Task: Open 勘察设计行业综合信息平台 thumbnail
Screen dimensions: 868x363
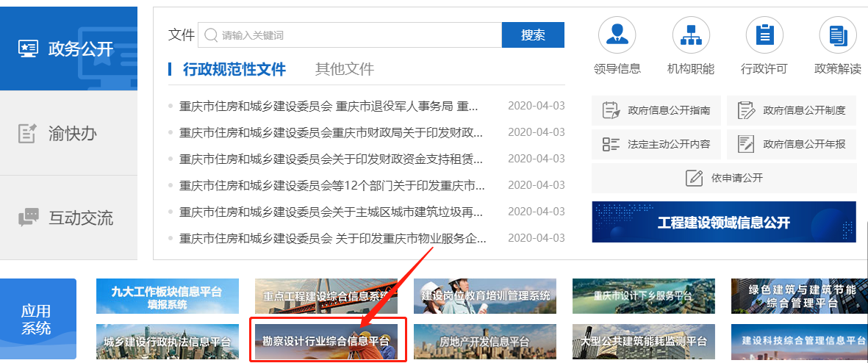Action: coord(326,341)
